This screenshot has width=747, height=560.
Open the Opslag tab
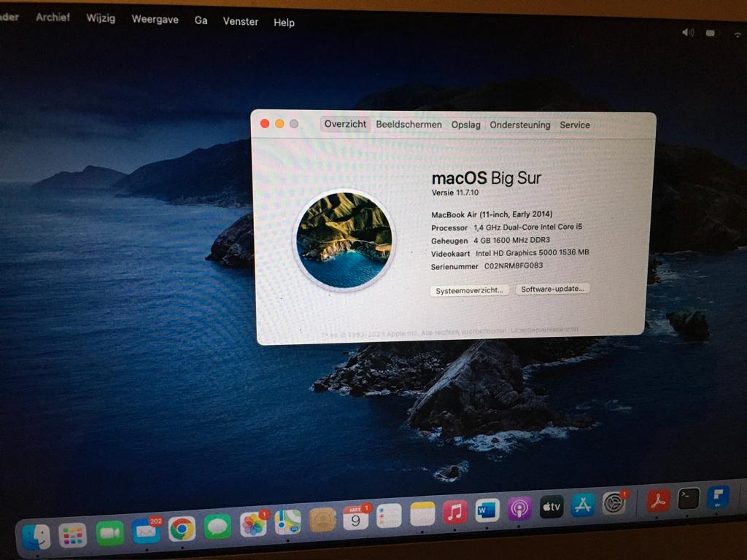pyautogui.click(x=466, y=125)
